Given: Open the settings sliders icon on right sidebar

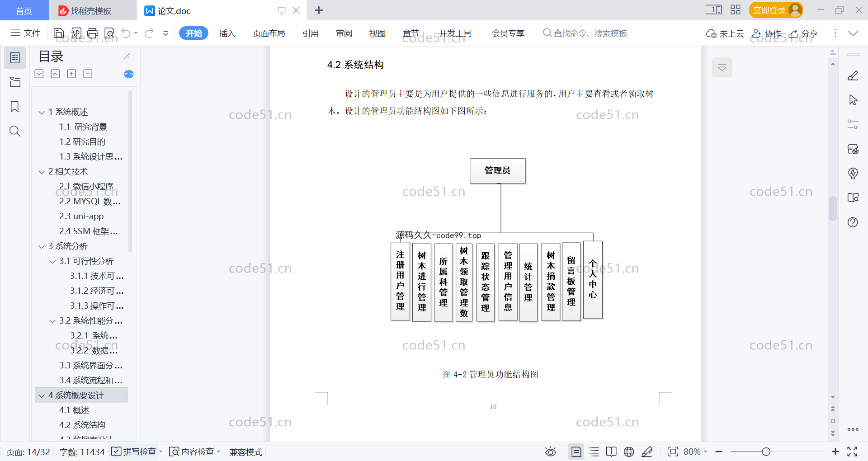Looking at the screenshot, I should [853, 124].
